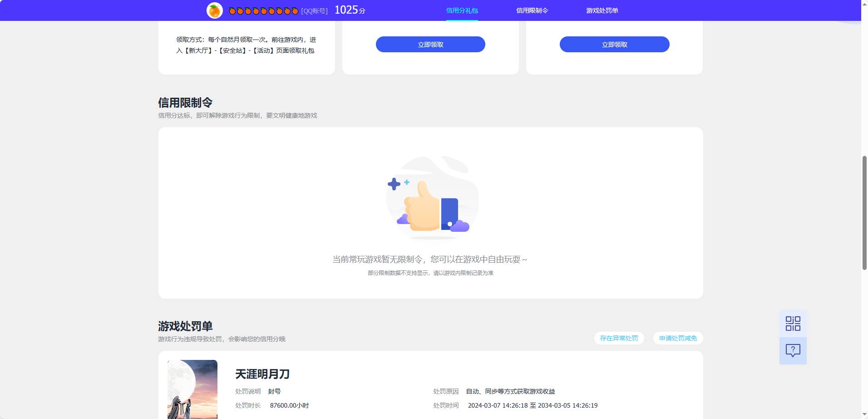Click the page vertical scrollbar thumb
The height and width of the screenshot is (419, 868).
864,213
